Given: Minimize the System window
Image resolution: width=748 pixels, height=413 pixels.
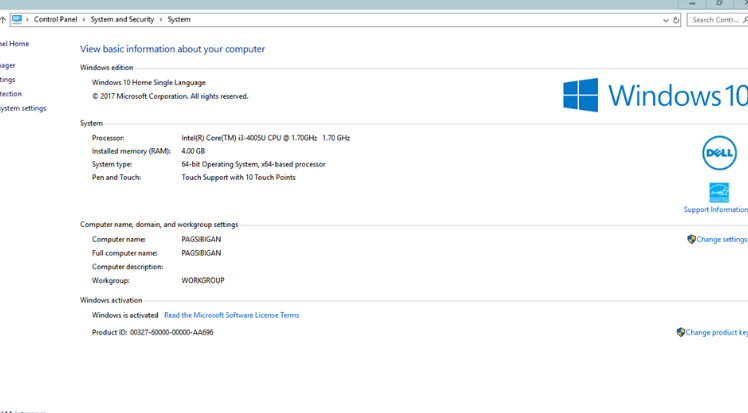Looking at the screenshot, I should click(x=692, y=3).
